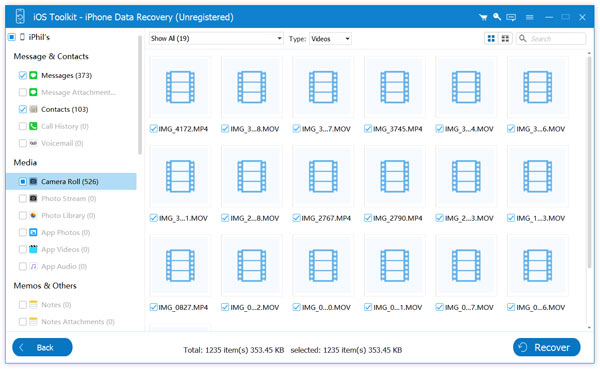Expand the Show All (19) dropdown

[216, 38]
